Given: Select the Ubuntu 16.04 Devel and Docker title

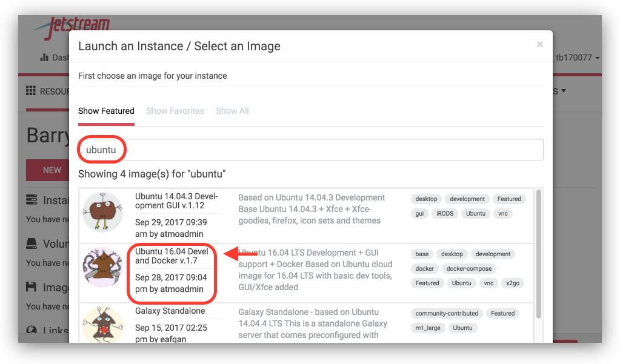Looking at the screenshot, I should [x=172, y=256].
